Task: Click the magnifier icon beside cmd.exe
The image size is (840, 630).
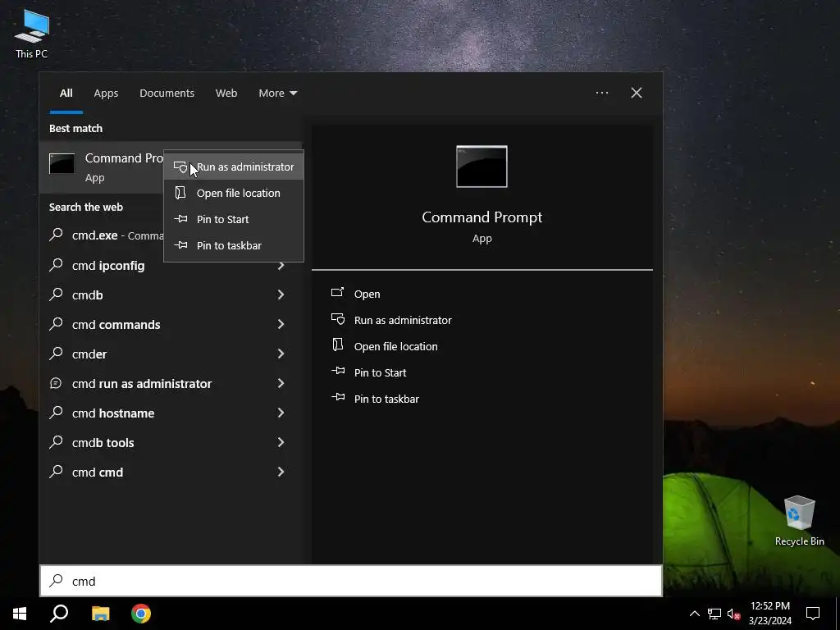Action: [x=56, y=235]
